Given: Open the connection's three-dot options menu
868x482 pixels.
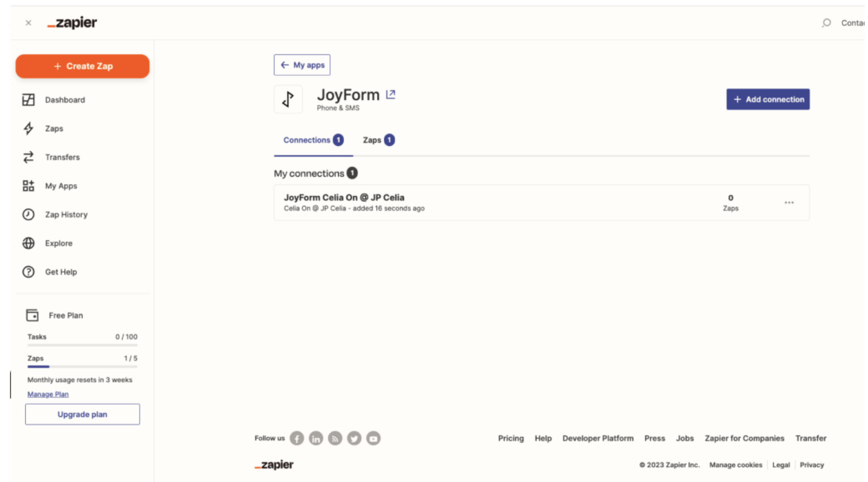Looking at the screenshot, I should click(789, 202).
